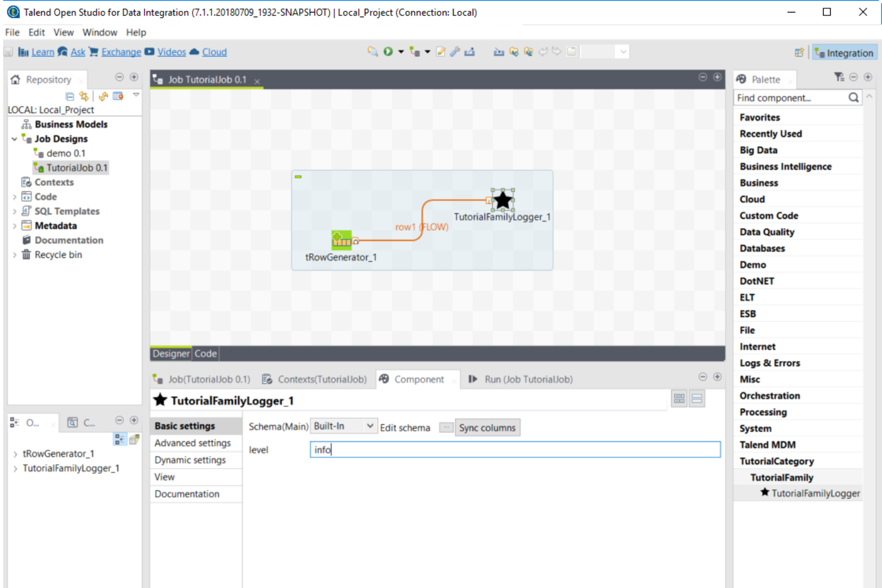Switch to the Code tab
This screenshot has width=882, height=588.
pyautogui.click(x=206, y=353)
